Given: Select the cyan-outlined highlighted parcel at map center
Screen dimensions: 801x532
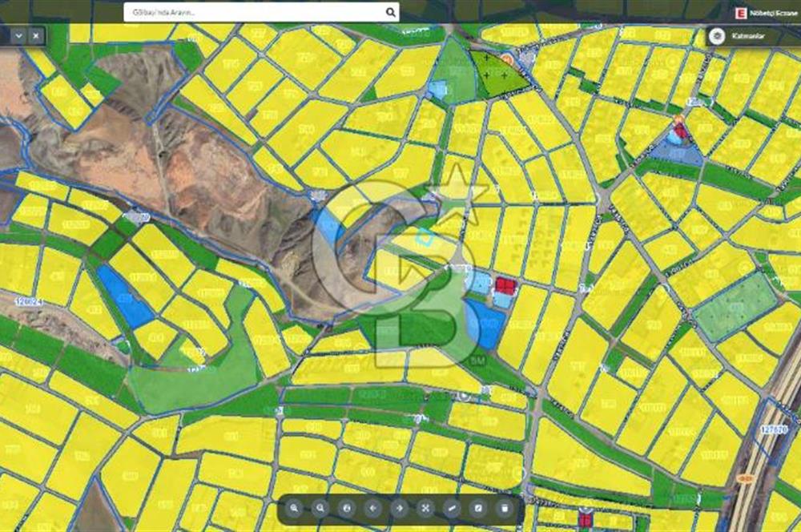Looking at the screenshot, I should pyautogui.click(x=425, y=236).
